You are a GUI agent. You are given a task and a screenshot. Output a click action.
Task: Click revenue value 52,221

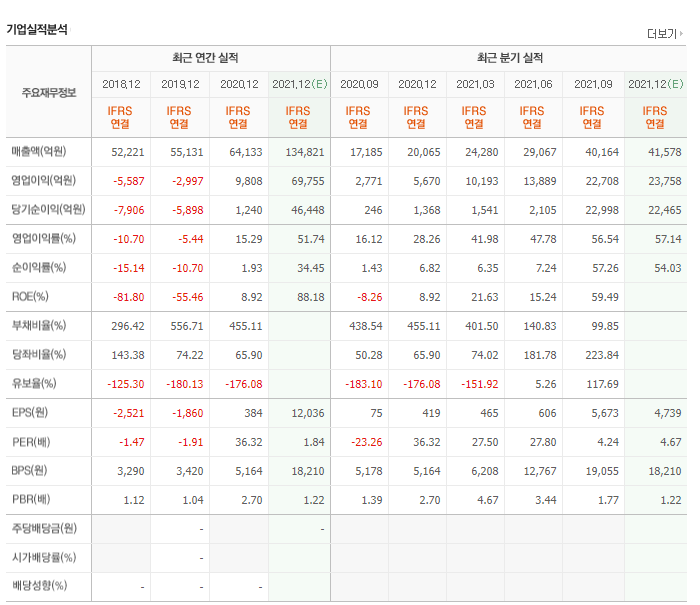pyautogui.click(x=128, y=152)
